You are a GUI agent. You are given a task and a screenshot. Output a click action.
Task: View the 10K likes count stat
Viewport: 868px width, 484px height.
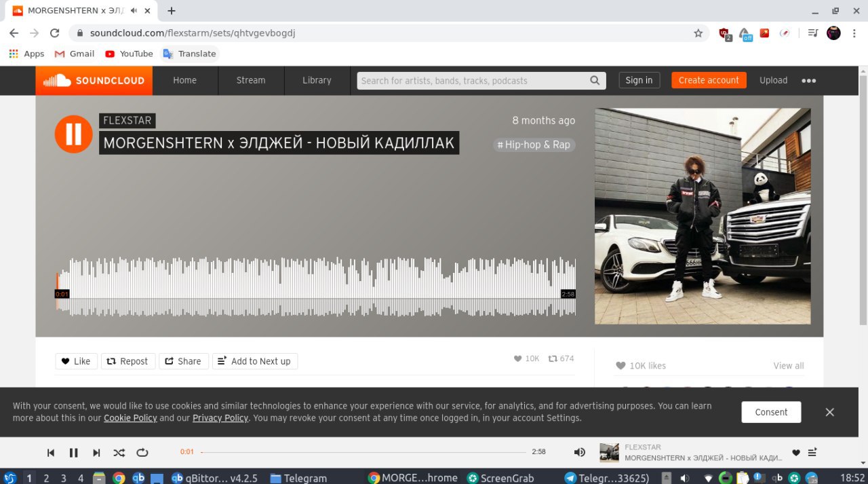[x=527, y=358]
